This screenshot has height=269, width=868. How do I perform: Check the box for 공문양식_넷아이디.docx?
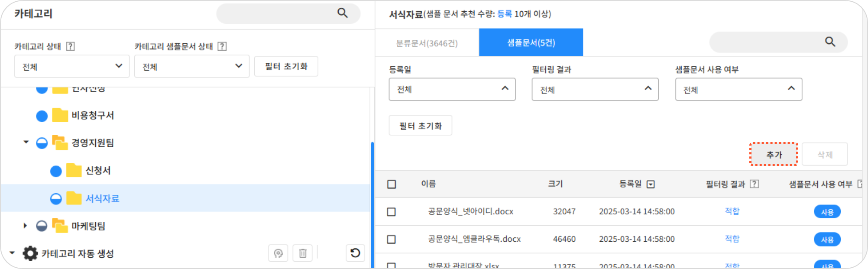pos(392,212)
